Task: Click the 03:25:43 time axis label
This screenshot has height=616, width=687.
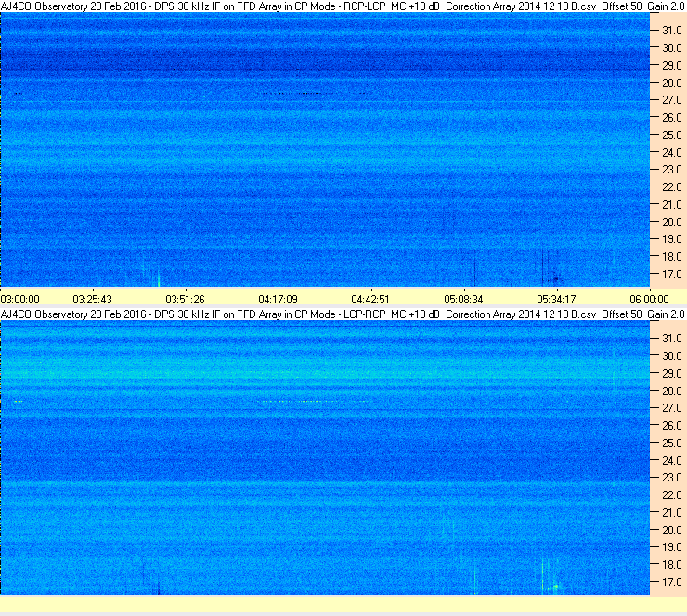Action: click(x=93, y=300)
